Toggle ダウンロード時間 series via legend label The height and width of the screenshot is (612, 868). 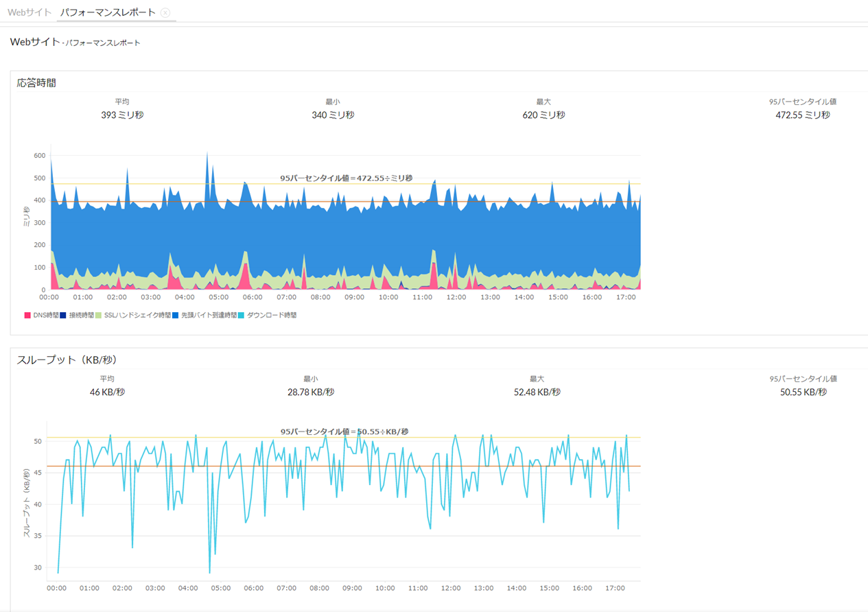272,316
